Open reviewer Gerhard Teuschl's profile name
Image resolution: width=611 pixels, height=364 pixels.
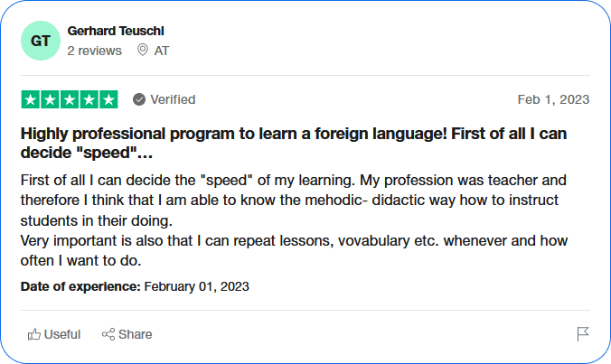[116, 31]
